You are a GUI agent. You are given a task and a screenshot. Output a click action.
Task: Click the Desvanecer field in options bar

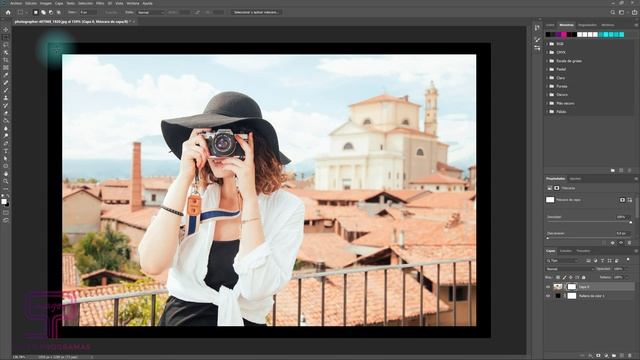(x=88, y=13)
